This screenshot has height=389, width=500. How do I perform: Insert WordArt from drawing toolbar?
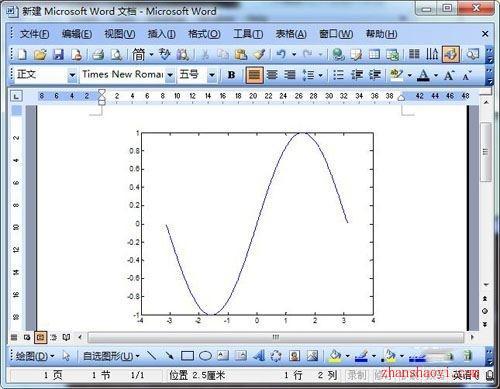point(258,356)
